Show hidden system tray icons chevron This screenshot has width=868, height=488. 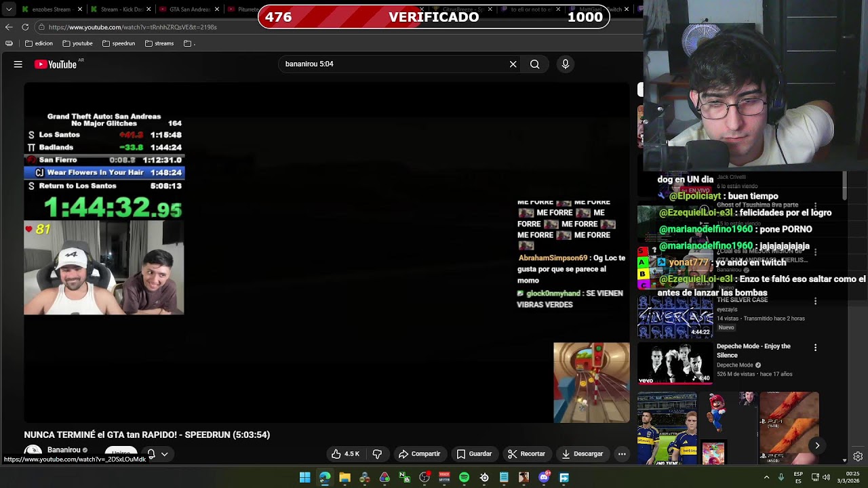767,477
